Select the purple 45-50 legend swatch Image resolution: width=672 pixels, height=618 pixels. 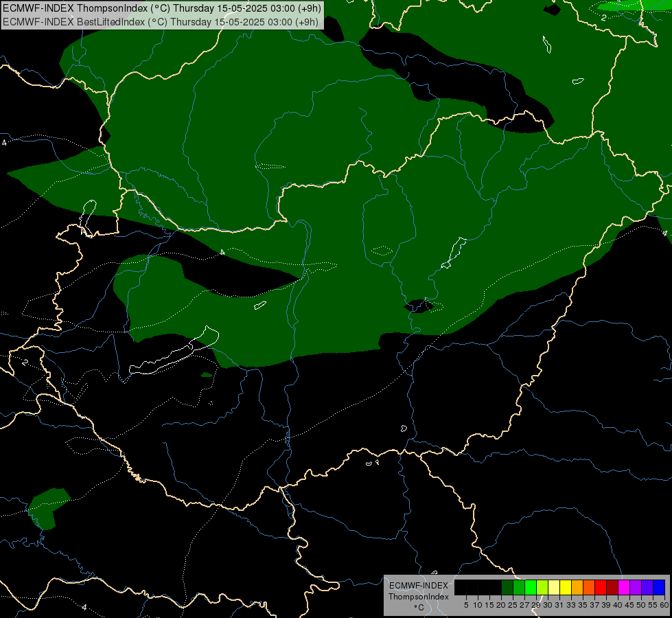coord(636,587)
